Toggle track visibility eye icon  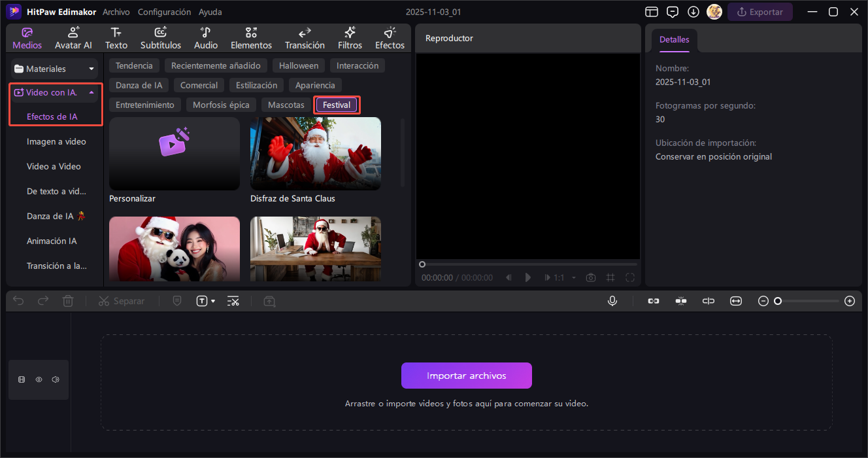point(39,379)
